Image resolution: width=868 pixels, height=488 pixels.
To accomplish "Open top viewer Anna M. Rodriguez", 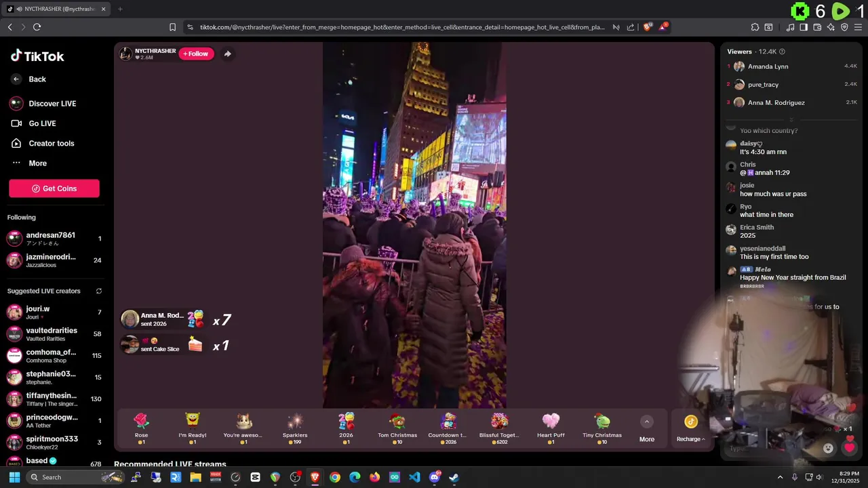I will pos(791,102).
